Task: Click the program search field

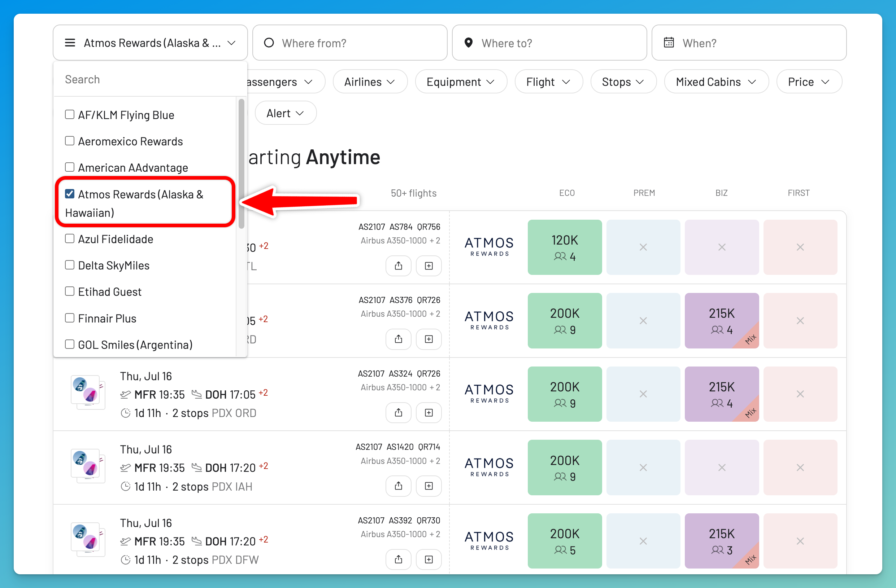Action: point(150,79)
